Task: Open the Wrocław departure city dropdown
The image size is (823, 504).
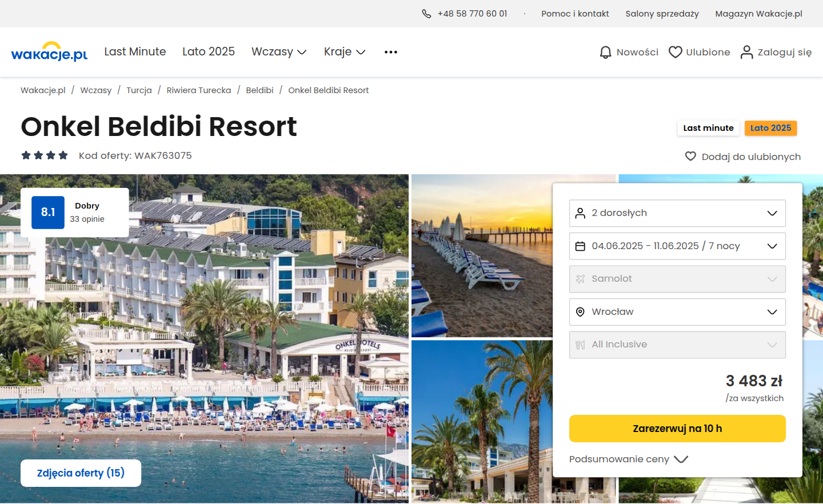Action: (677, 312)
